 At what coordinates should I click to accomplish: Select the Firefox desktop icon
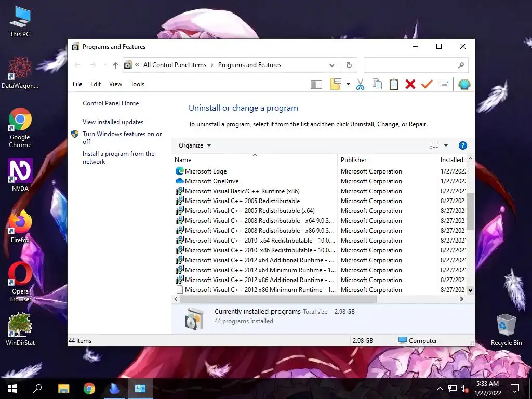[x=20, y=227]
